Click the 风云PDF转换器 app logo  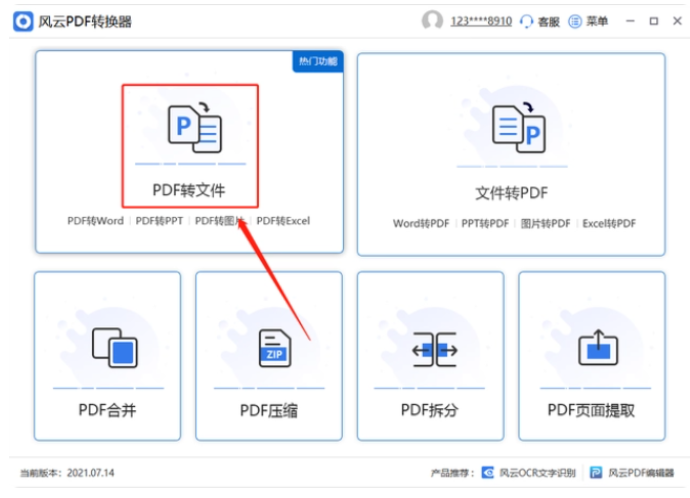[x=23, y=21]
